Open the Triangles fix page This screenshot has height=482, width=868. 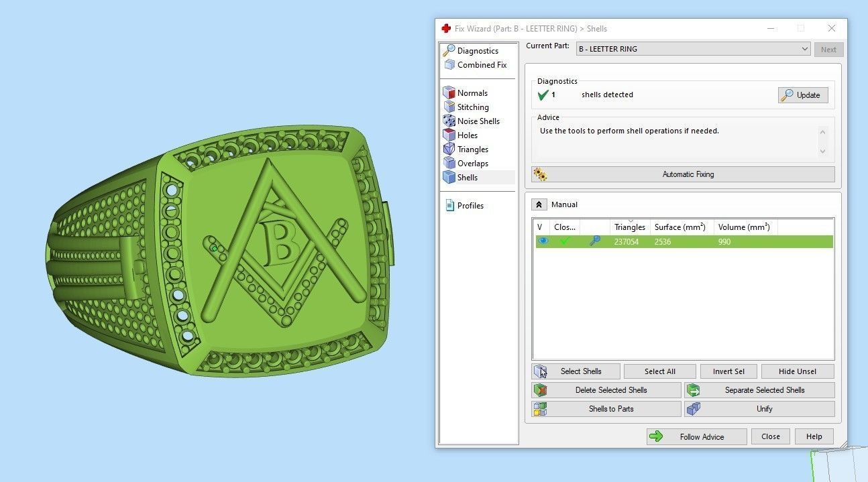(x=473, y=149)
